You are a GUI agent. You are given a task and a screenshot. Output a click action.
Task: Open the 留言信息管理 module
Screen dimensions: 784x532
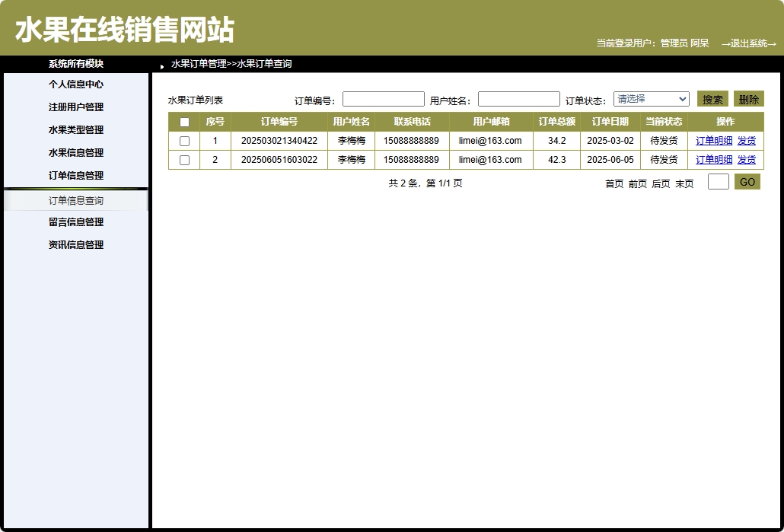(75, 221)
